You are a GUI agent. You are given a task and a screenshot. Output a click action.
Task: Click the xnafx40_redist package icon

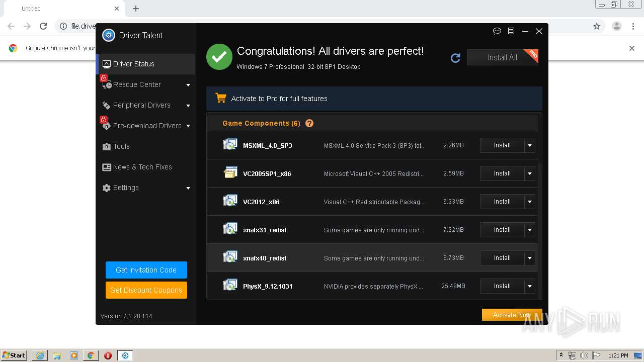click(x=230, y=257)
